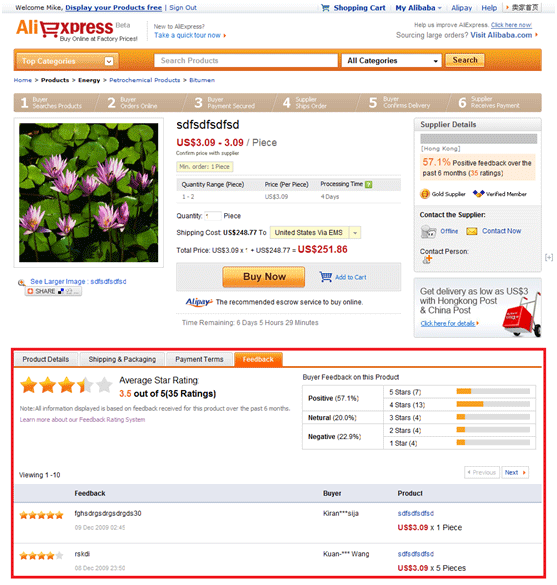Image resolution: width=557 pixels, height=585 pixels.
Task: Click the Gold Supplier badge icon
Action: point(425,194)
